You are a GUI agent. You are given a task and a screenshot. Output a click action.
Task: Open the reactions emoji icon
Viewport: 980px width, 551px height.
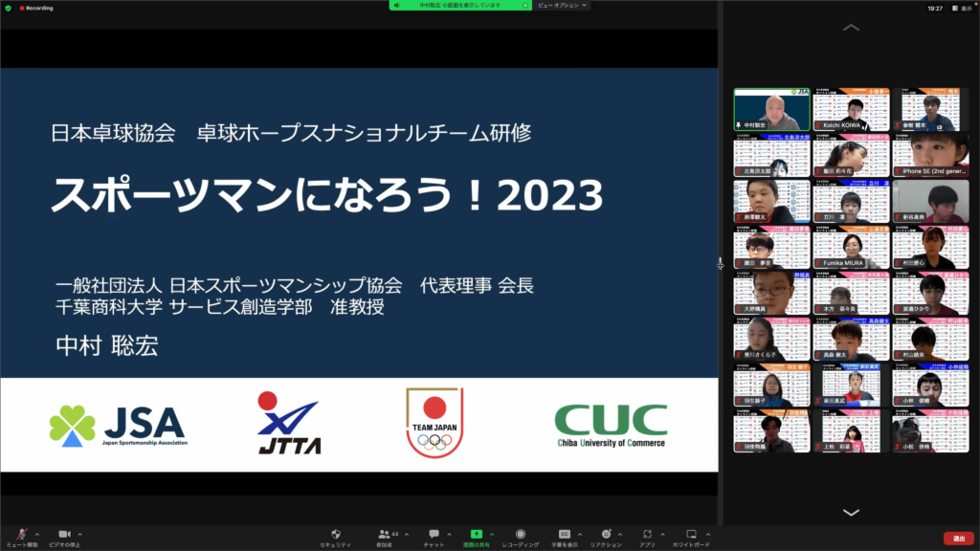tap(605, 533)
